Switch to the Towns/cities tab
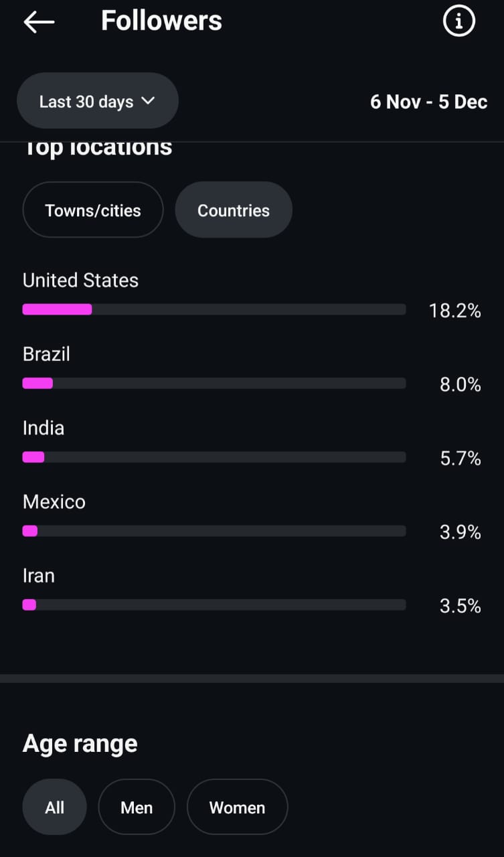This screenshot has width=504, height=857. tap(93, 210)
